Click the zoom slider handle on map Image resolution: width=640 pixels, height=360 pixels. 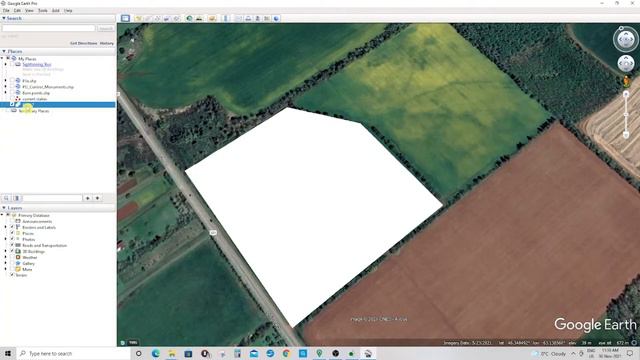[x=626, y=115]
